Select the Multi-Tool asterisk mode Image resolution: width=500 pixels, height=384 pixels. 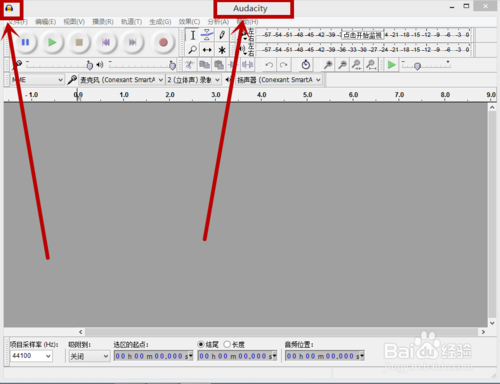tap(222, 50)
